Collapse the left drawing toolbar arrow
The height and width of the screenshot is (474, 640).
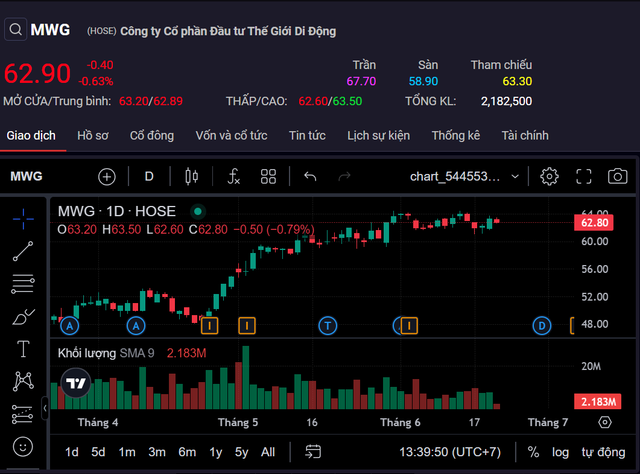[x=44, y=407]
